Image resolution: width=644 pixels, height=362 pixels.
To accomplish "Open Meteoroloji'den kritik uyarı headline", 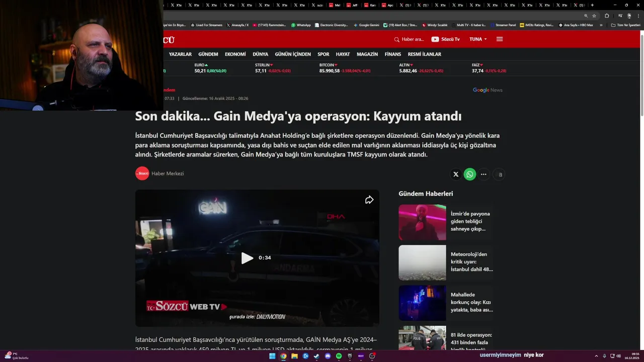I will [472, 262].
